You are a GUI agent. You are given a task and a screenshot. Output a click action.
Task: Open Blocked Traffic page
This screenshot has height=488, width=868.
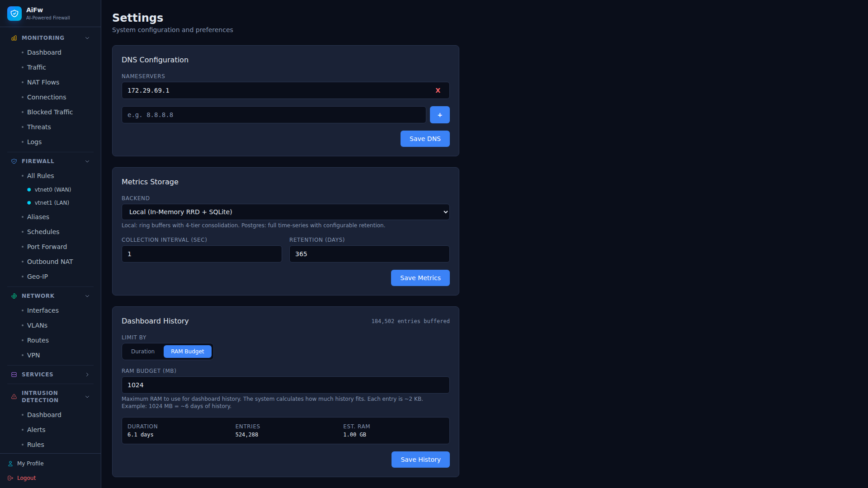pyautogui.click(x=50, y=112)
